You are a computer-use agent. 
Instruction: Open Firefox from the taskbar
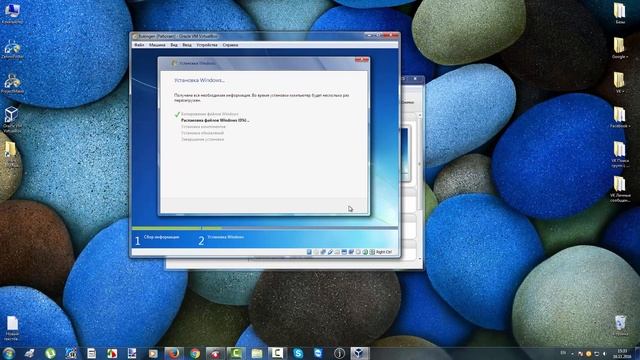coord(174,353)
